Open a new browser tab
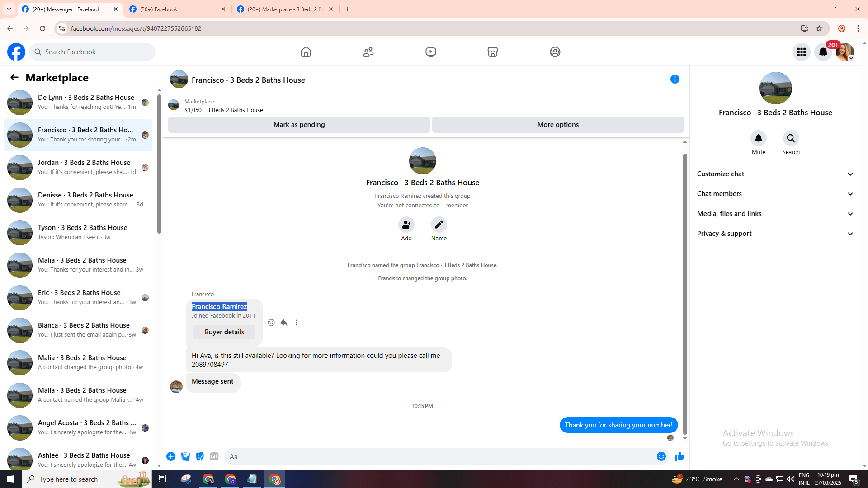The width and height of the screenshot is (868, 488). click(347, 9)
